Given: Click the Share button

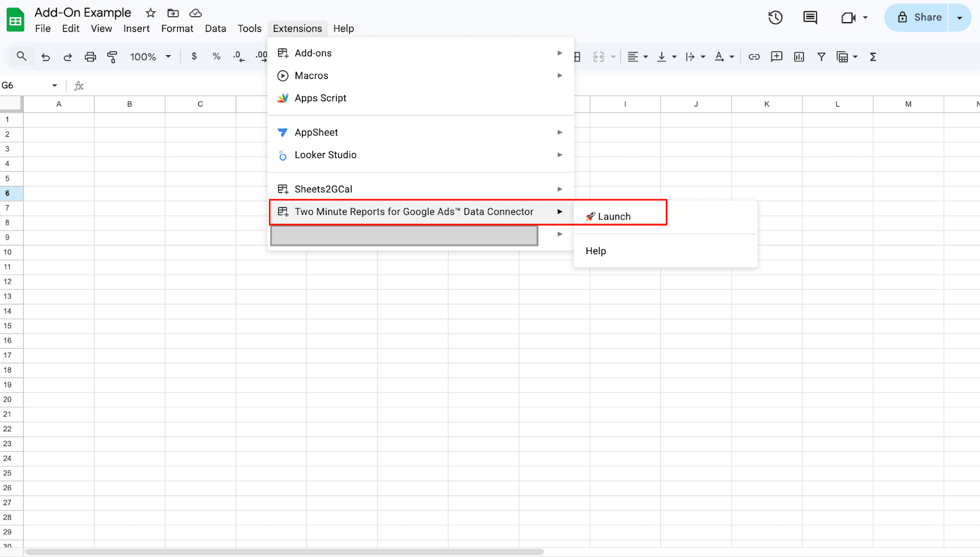Looking at the screenshot, I should [922, 17].
